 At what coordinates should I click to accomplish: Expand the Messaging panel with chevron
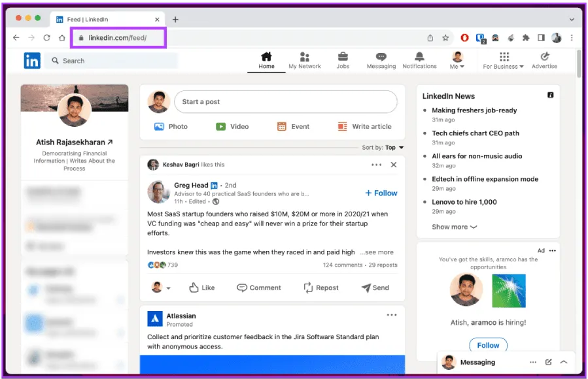click(564, 362)
